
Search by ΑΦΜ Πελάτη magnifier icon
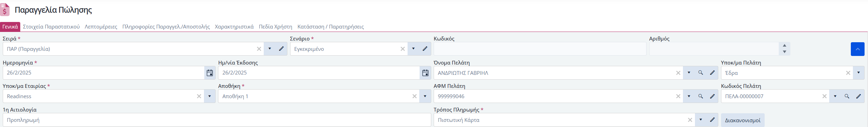700,96
